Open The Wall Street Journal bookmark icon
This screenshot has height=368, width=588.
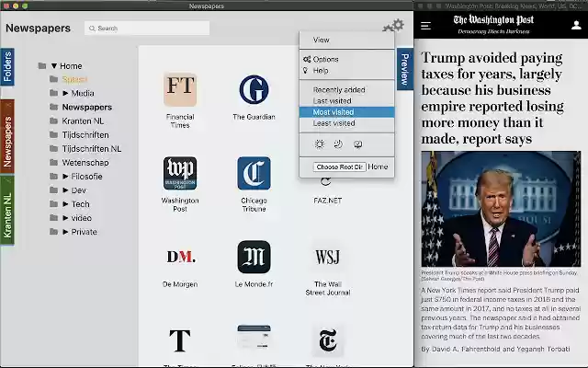coord(328,257)
